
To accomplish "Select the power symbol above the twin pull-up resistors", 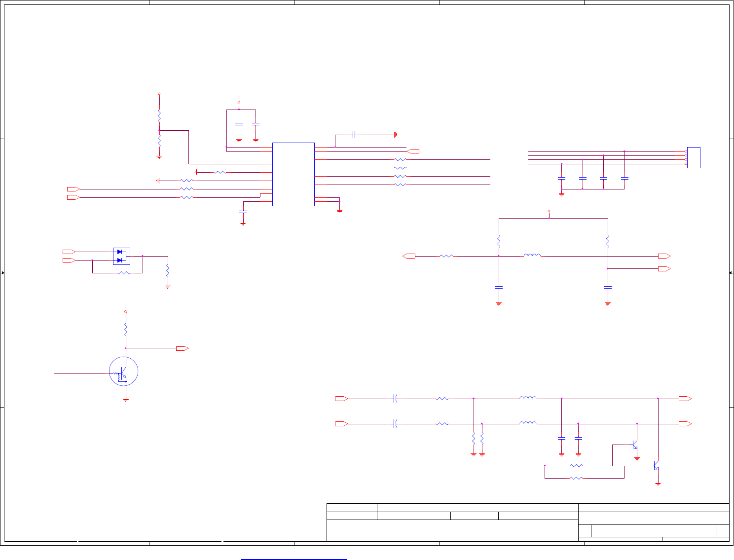I will (x=549, y=211).
